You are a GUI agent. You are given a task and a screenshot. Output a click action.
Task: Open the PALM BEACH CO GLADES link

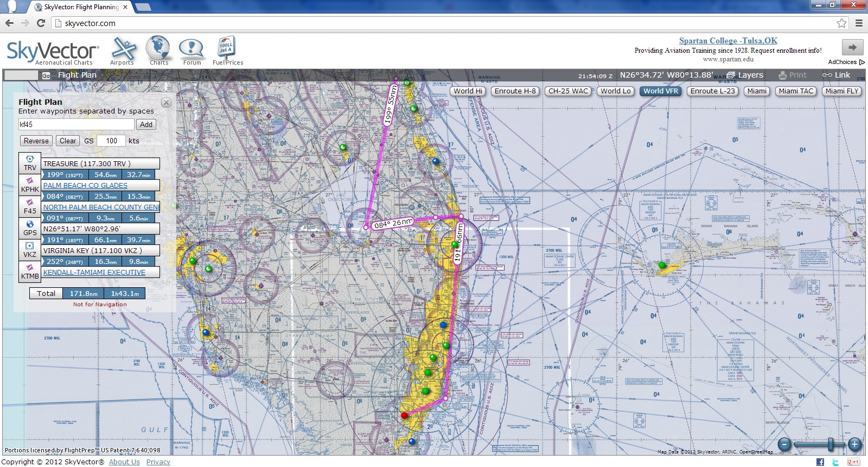[x=85, y=185]
